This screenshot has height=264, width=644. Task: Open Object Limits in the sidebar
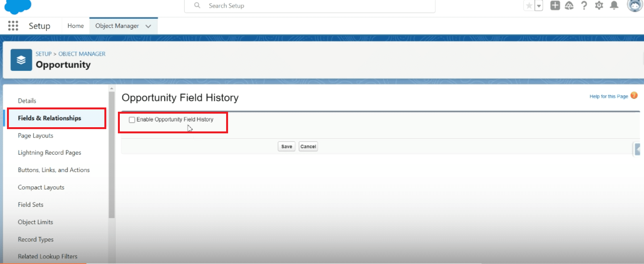tap(36, 222)
